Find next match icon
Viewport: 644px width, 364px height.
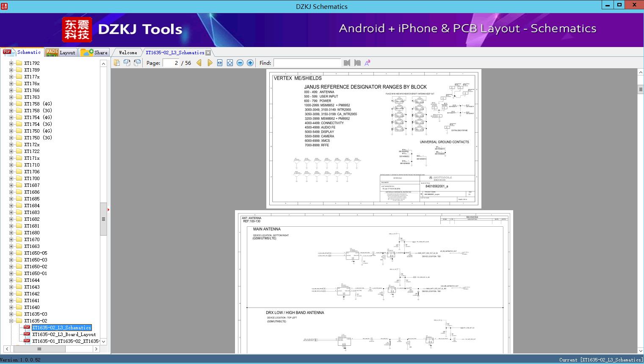[357, 63]
